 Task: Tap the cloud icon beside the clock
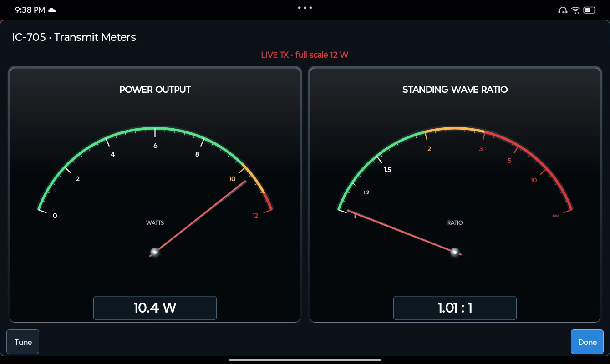52,10
